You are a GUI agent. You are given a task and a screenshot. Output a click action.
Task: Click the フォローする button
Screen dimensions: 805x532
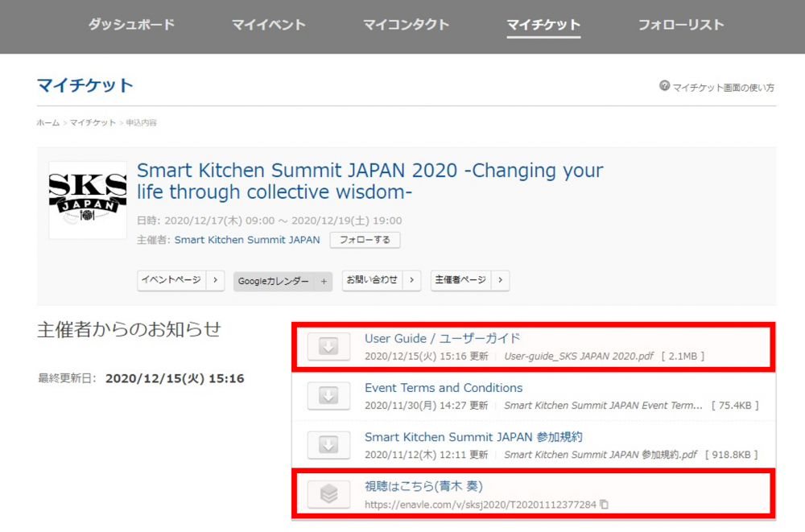pos(365,240)
